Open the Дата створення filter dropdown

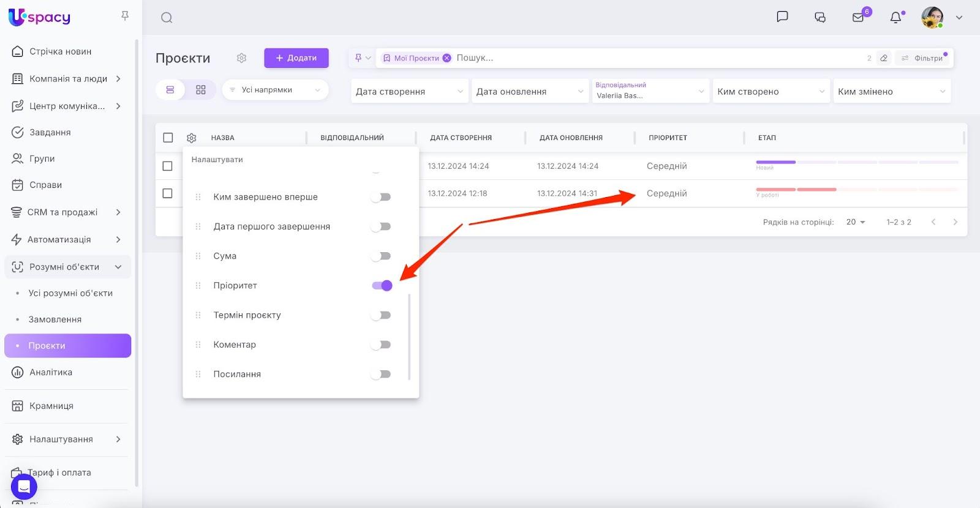click(x=409, y=92)
